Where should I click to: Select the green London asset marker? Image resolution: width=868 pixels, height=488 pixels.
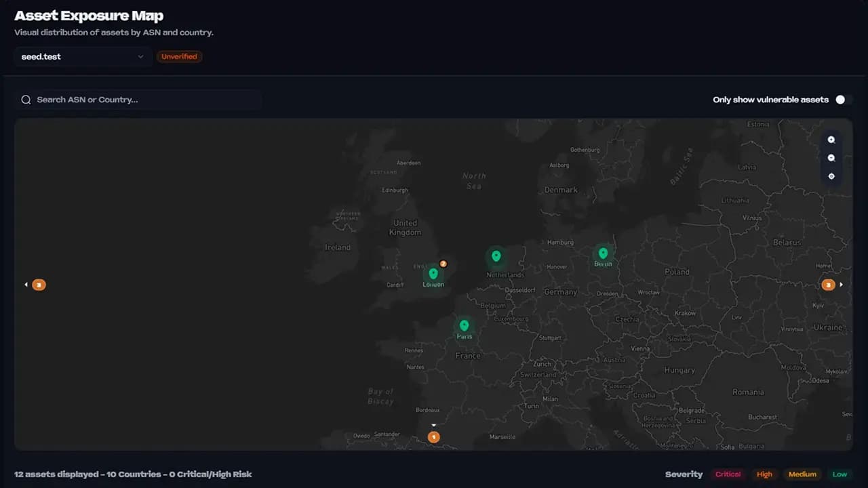coord(433,274)
